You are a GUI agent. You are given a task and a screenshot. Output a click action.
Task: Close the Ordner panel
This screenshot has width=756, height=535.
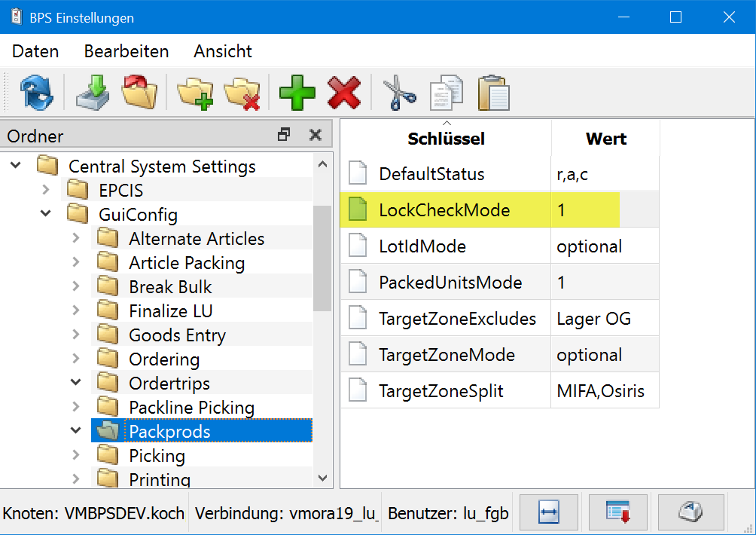[316, 135]
